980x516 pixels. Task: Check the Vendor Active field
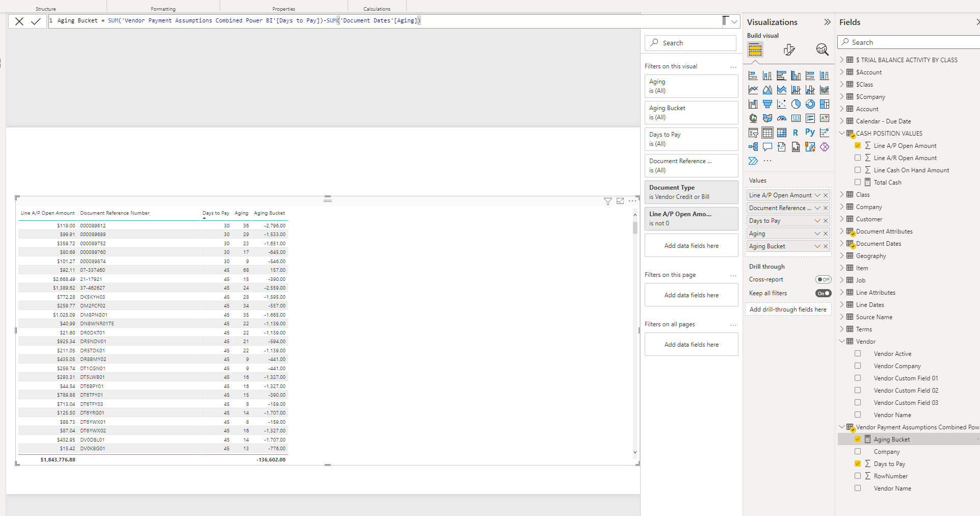pyautogui.click(x=858, y=353)
